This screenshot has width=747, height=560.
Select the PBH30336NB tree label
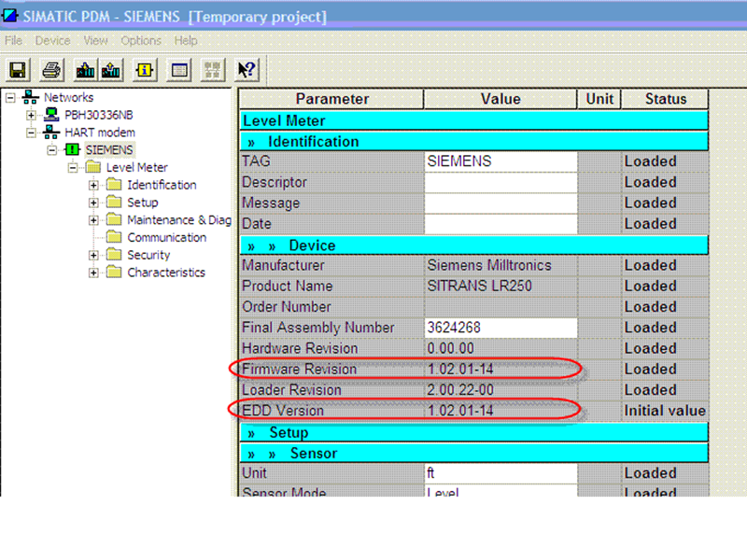coord(99,115)
